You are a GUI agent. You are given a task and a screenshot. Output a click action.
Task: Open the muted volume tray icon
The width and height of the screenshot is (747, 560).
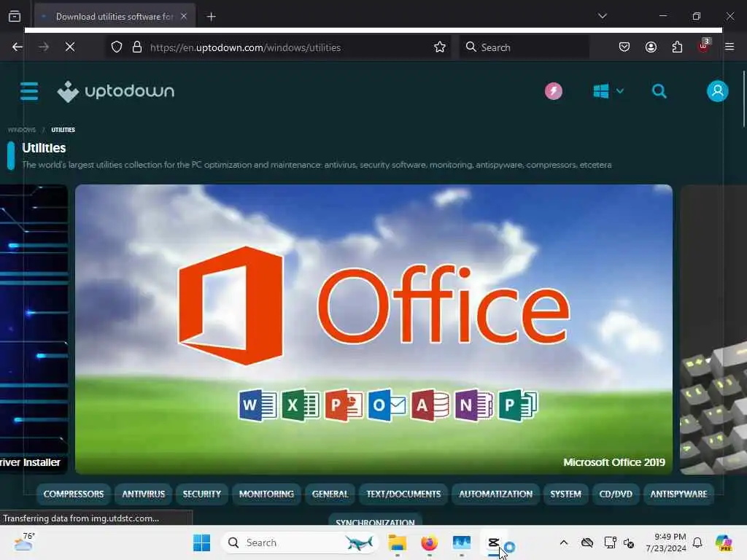pyautogui.click(x=629, y=542)
